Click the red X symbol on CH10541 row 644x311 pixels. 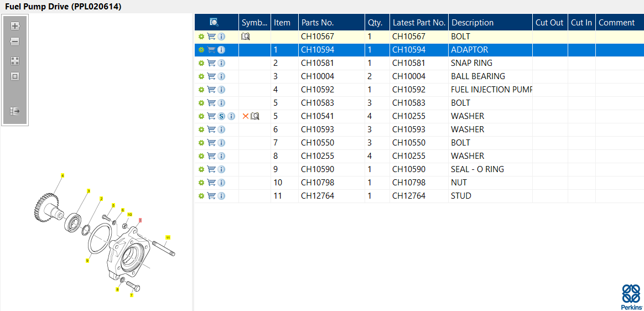tap(246, 116)
